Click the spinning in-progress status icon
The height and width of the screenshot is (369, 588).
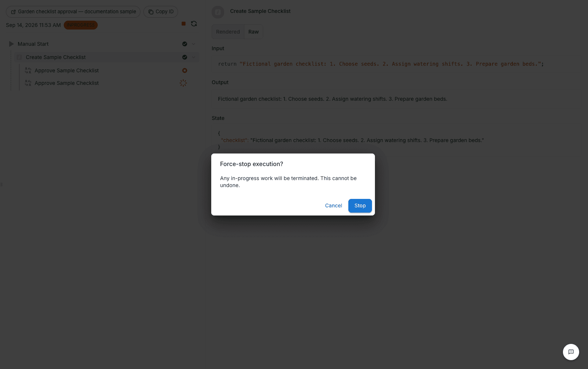pos(183,83)
